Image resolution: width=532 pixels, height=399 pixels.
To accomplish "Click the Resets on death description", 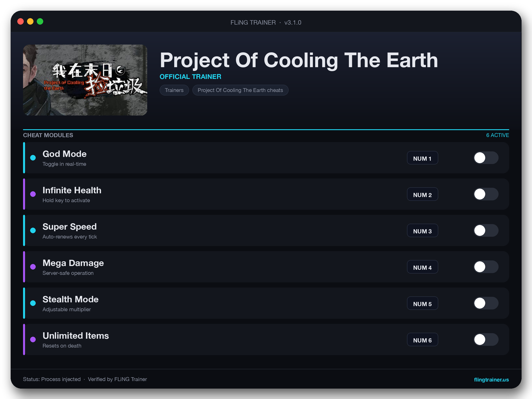I will [x=62, y=346].
